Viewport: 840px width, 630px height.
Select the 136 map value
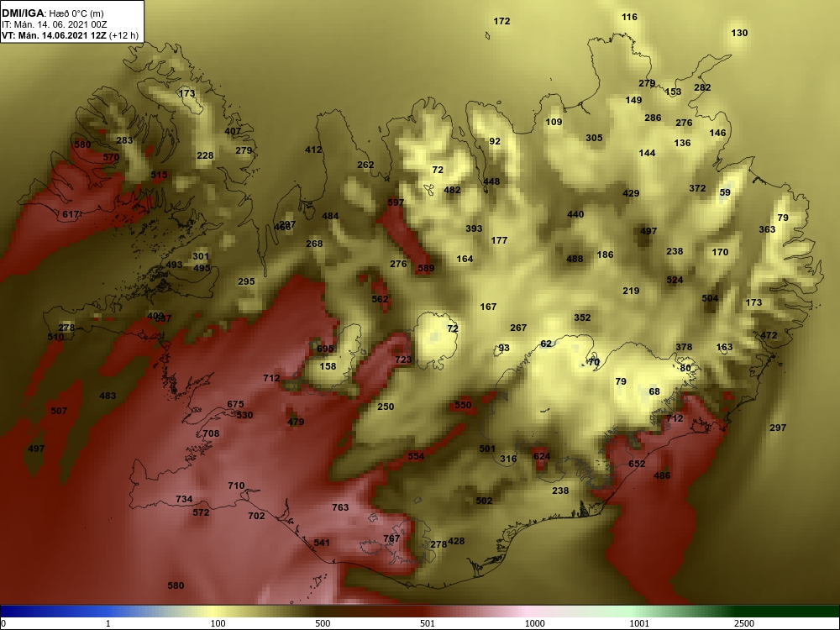coord(682,143)
